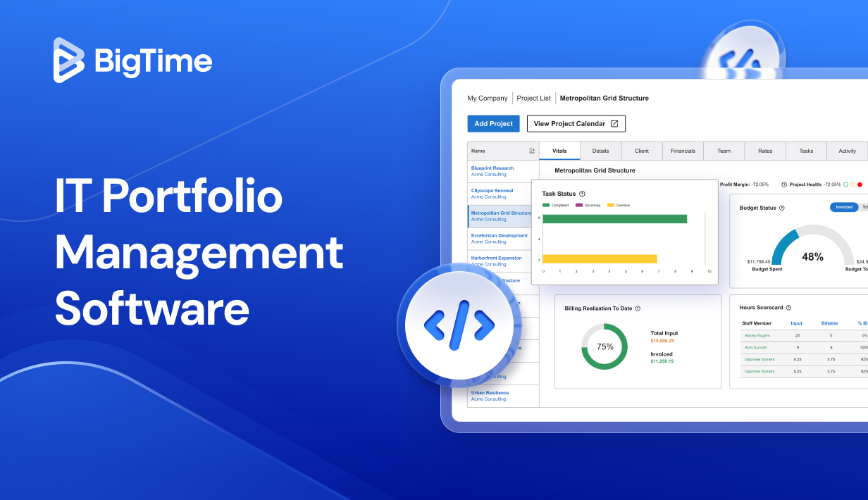Click the BigTime logo icon
Viewport: 868px width, 500px height.
pos(69,61)
